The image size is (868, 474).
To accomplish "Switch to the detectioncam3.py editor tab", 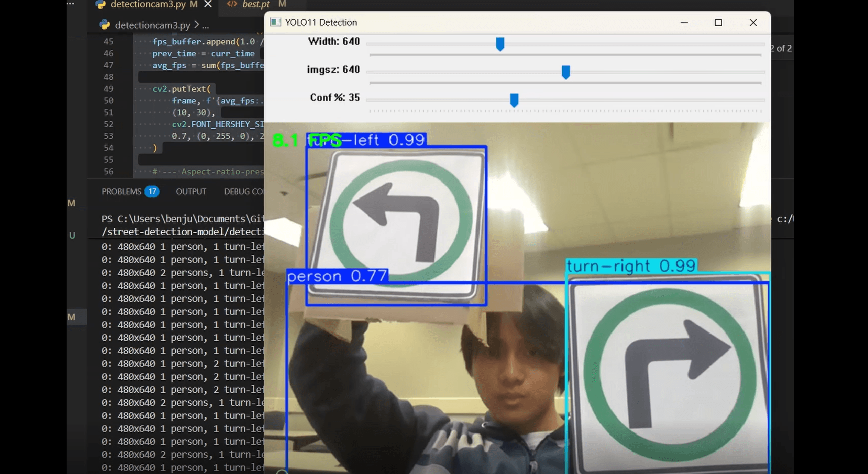I will (x=148, y=5).
